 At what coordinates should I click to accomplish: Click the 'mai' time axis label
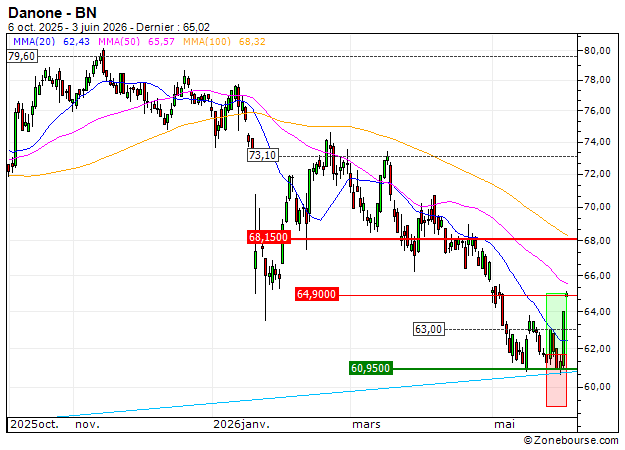pyautogui.click(x=504, y=424)
